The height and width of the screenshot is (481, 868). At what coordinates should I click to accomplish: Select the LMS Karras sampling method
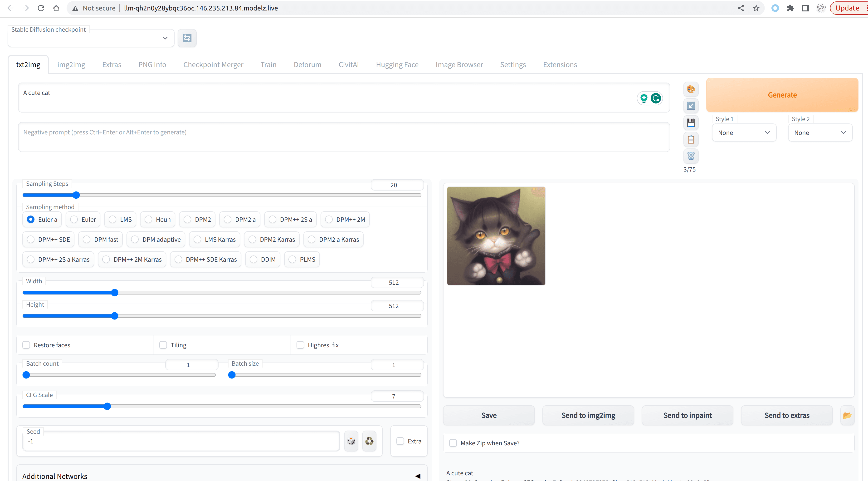pos(215,240)
